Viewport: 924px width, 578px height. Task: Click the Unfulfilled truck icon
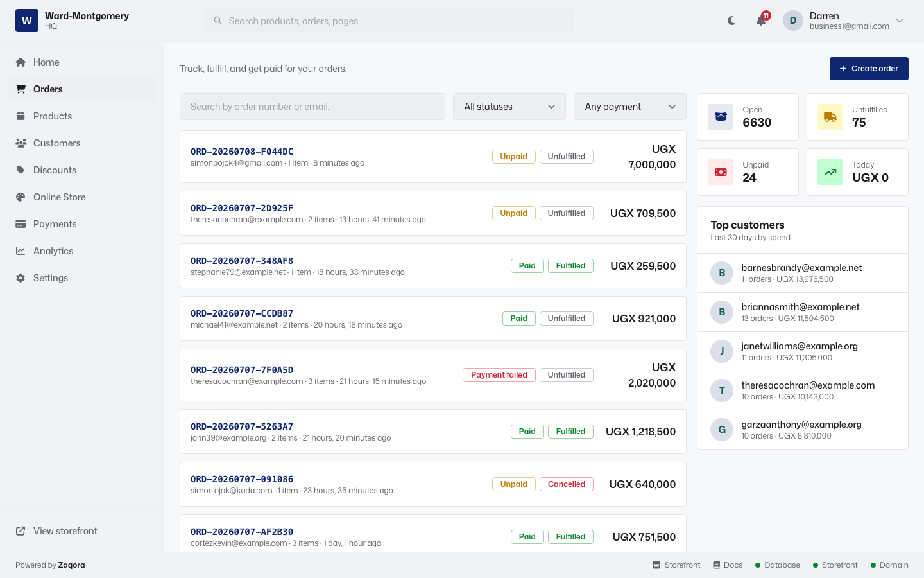[830, 117]
